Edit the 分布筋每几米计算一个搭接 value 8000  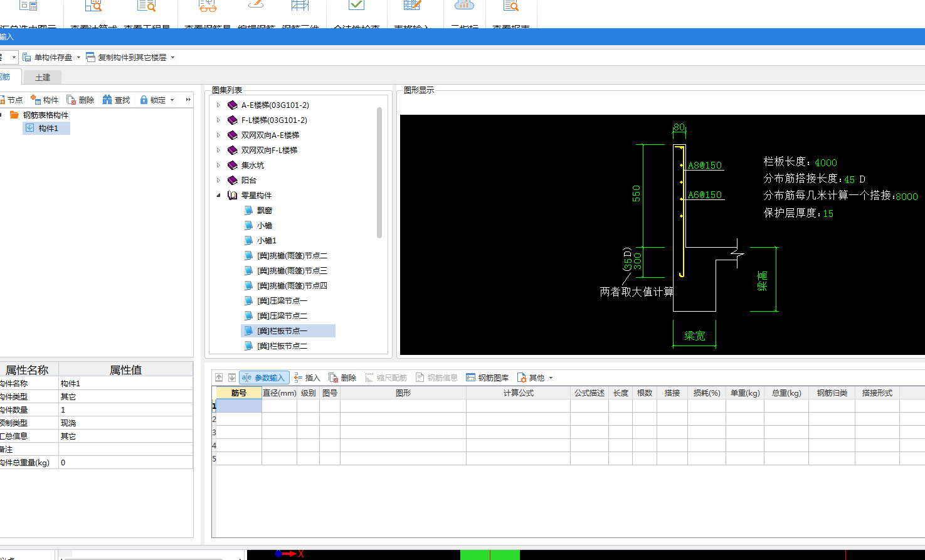pyautogui.click(x=907, y=196)
